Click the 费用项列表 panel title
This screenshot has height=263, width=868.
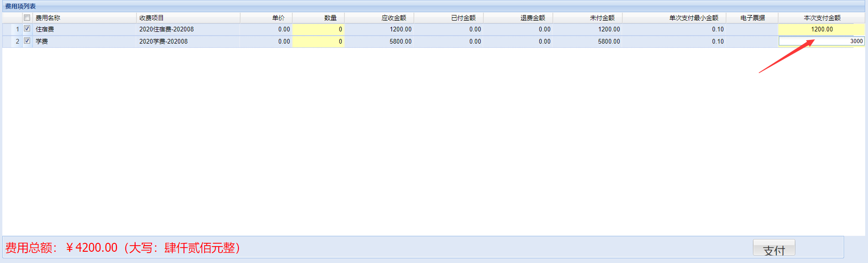click(21, 6)
